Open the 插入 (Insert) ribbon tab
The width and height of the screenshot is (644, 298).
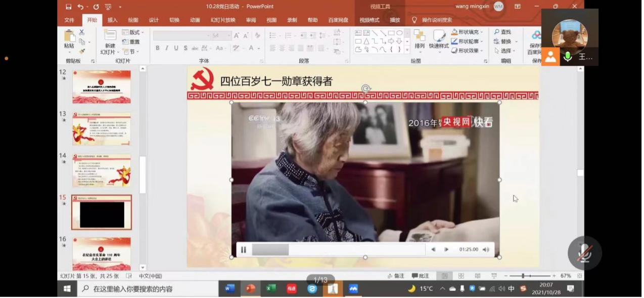click(112, 20)
